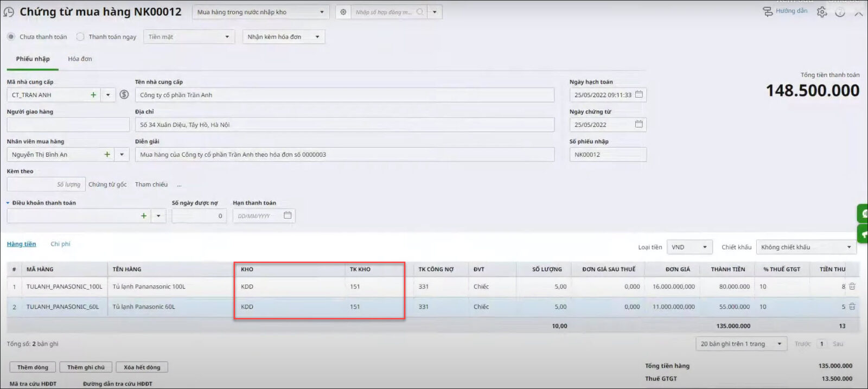Click the plus icon in supplier code field
Screen dimensions: 868x389
[93, 95]
